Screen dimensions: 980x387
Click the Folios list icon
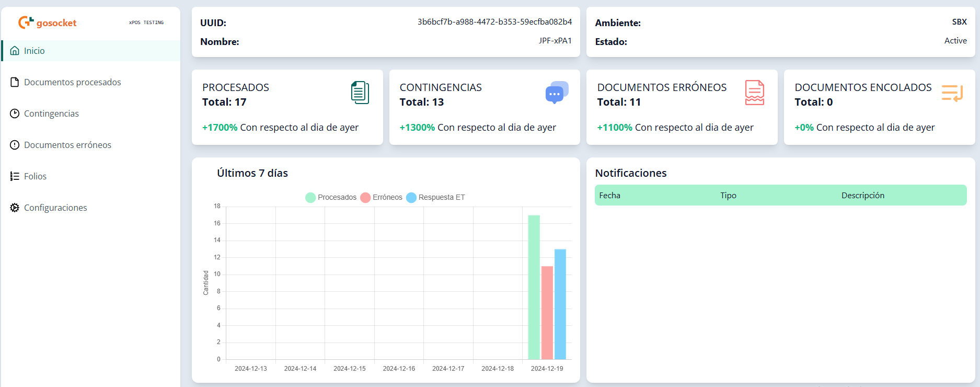coord(15,176)
